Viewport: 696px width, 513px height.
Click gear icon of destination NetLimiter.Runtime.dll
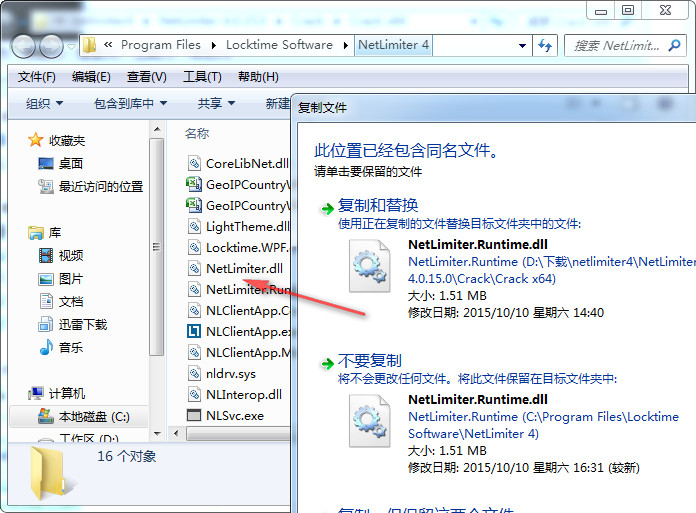(369, 421)
